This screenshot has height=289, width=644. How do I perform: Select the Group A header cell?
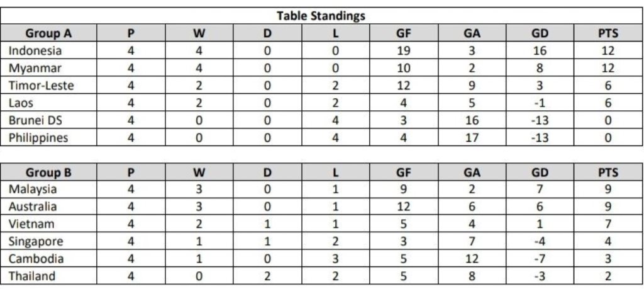(48, 33)
